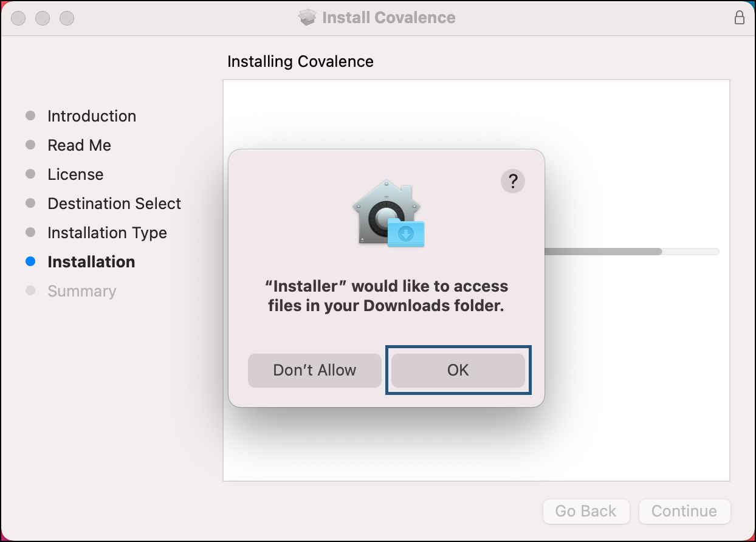Viewport: 756px width, 542px height.
Task: Click the Installation step bullet indicator
Action: coord(31,261)
